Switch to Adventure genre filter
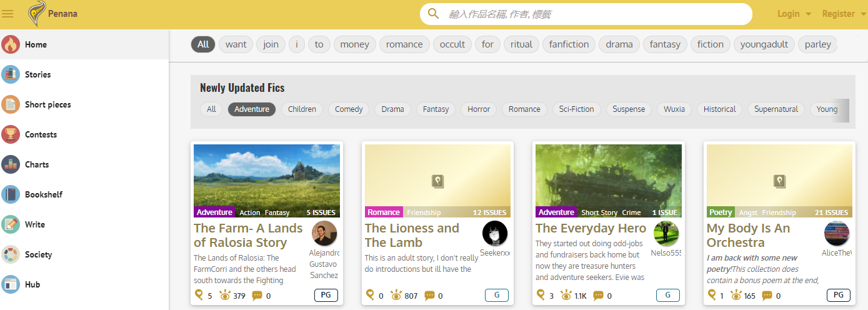Image resolution: width=868 pixels, height=310 pixels. click(252, 109)
